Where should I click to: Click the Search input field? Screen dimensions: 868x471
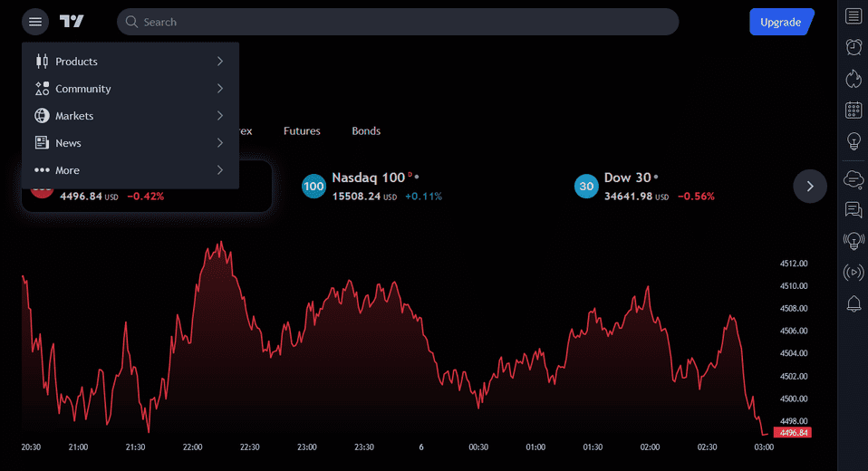[x=399, y=22]
